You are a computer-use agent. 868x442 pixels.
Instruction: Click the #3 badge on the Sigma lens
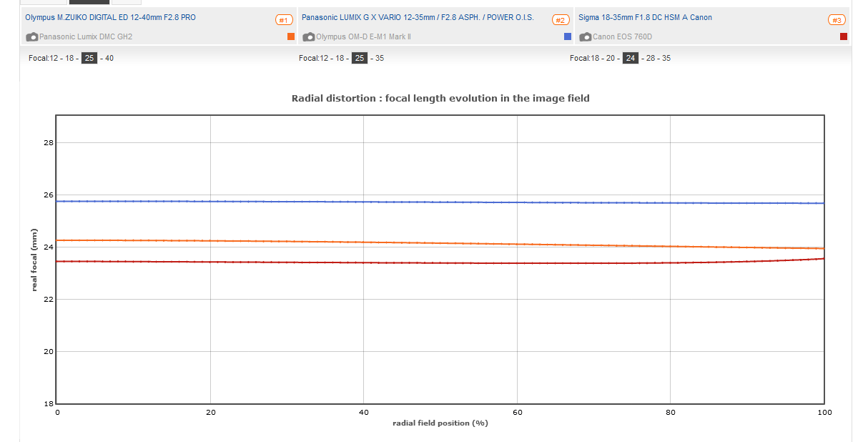[x=837, y=20]
